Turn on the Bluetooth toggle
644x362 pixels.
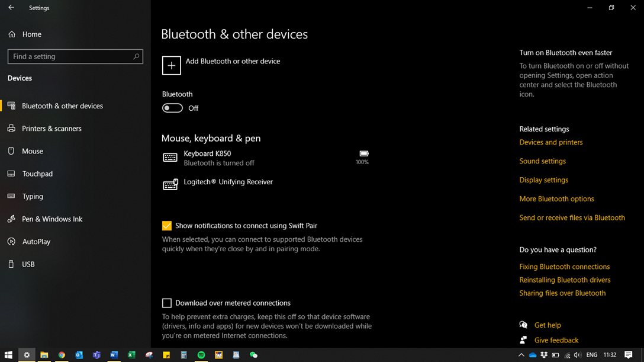(x=172, y=108)
